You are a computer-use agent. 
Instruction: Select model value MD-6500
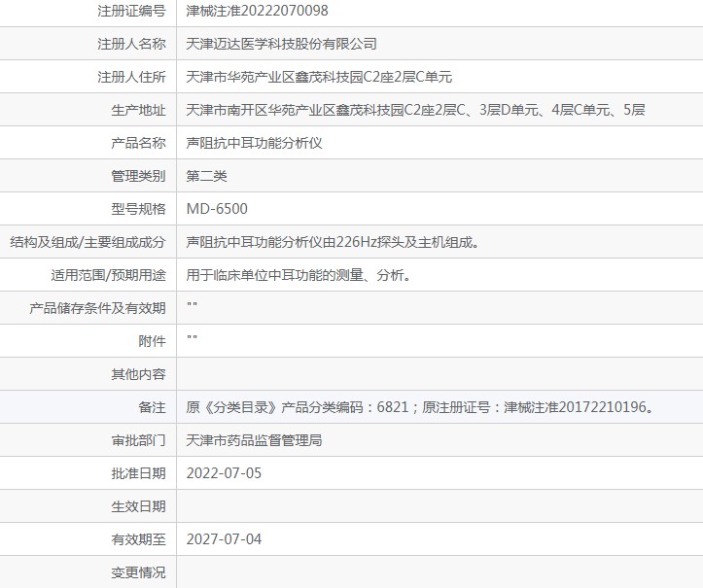point(217,209)
